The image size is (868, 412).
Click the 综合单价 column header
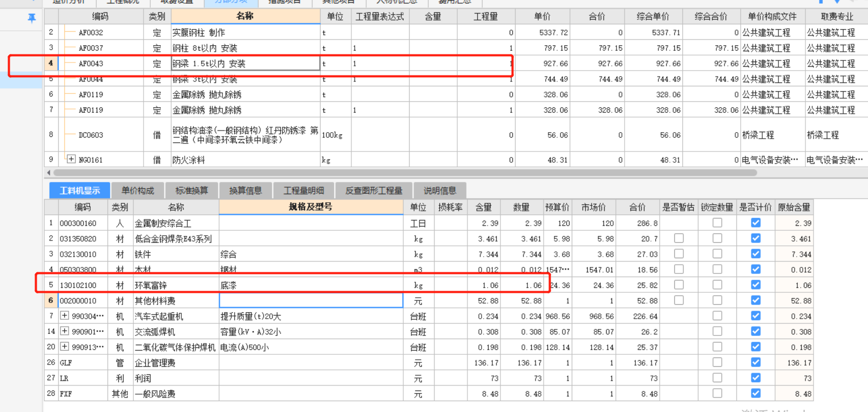[x=653, y=17]
